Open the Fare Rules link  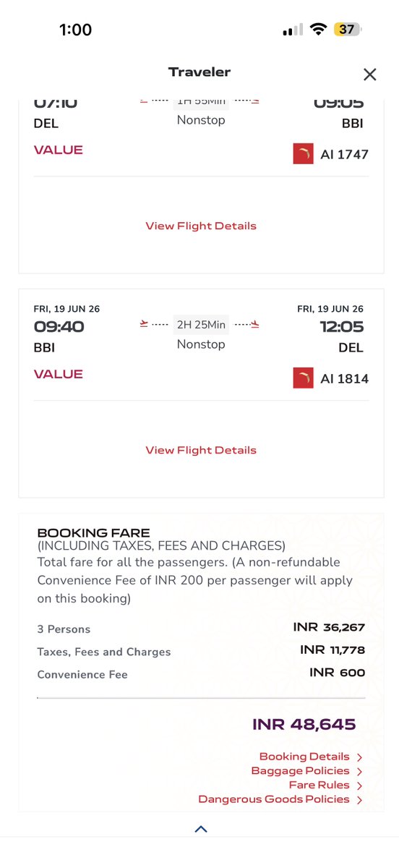[x=319, y=785]
